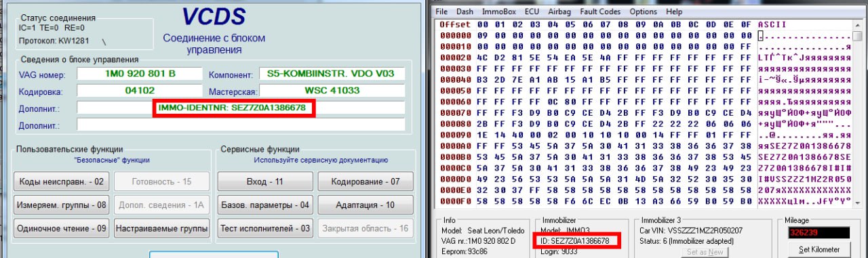
Task: Open Адаптация - 10
Action: pos(366,205)
